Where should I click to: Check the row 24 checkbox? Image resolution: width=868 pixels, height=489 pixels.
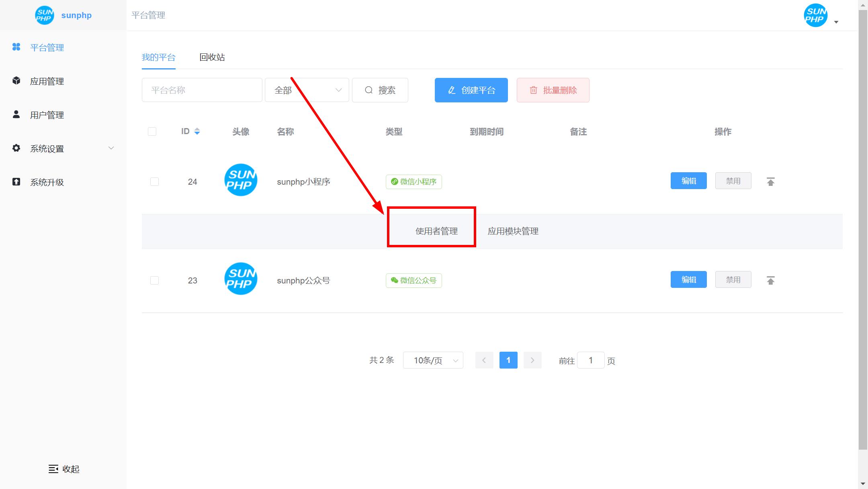pos(154,181)
